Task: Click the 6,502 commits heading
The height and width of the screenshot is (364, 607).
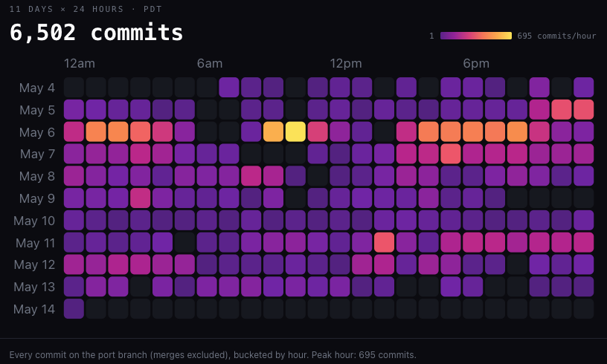Action: tap(96, 32)
